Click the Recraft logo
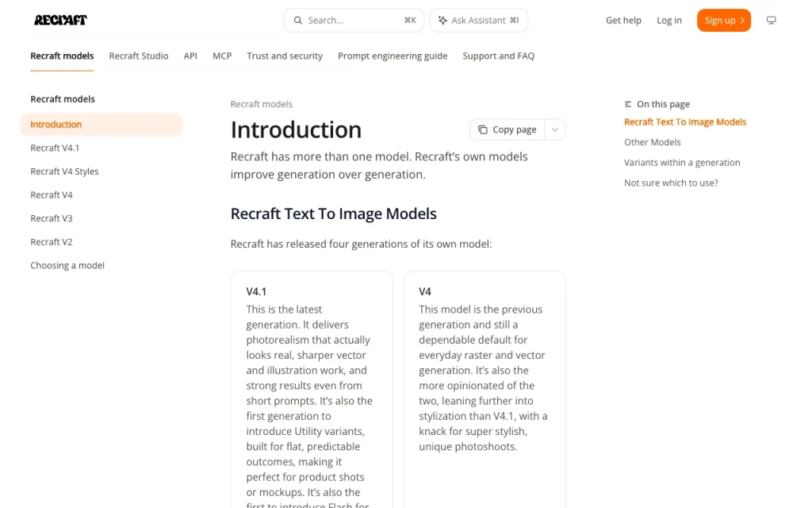This screenshot has width=812, height=508. (60, 20)
